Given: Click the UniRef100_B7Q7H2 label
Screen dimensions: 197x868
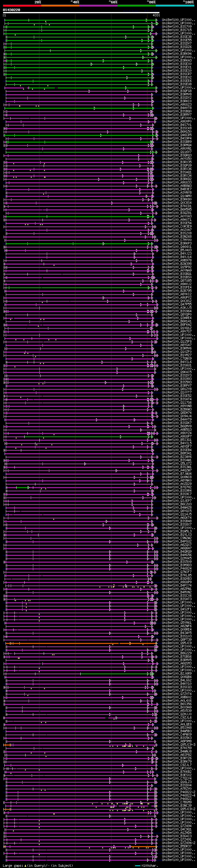Looking at the screenshot, I should tap(177, 487).
